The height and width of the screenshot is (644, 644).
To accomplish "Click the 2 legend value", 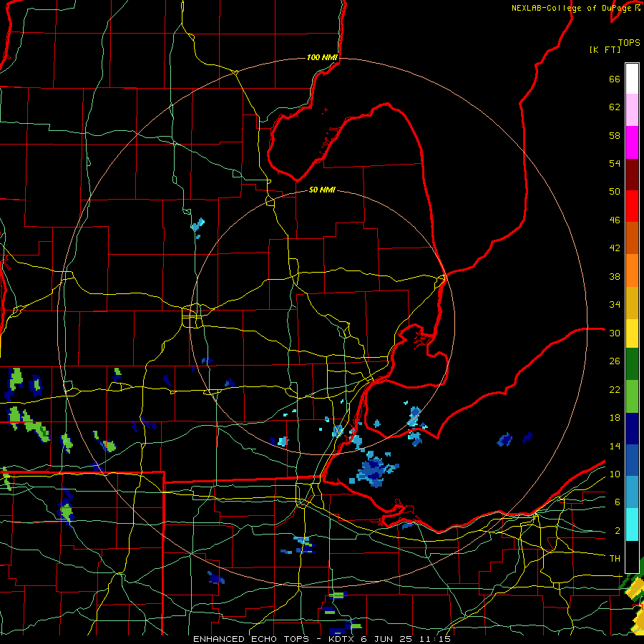I will tap(617, 530).
